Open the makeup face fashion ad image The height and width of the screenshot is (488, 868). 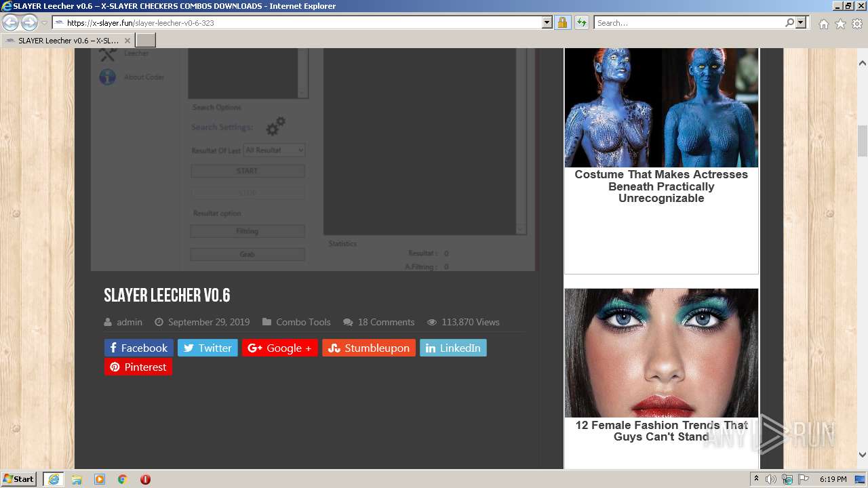click(661, 352)
